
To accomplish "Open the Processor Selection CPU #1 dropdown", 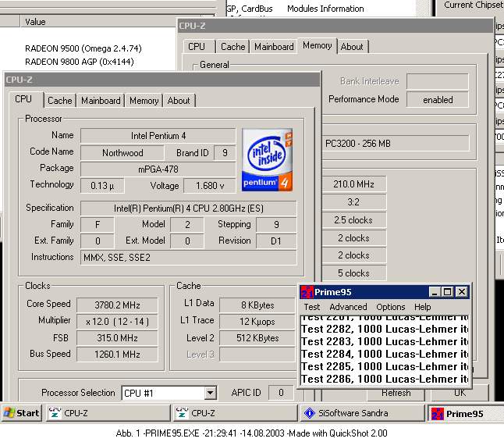I will click(x=210, y=393).
